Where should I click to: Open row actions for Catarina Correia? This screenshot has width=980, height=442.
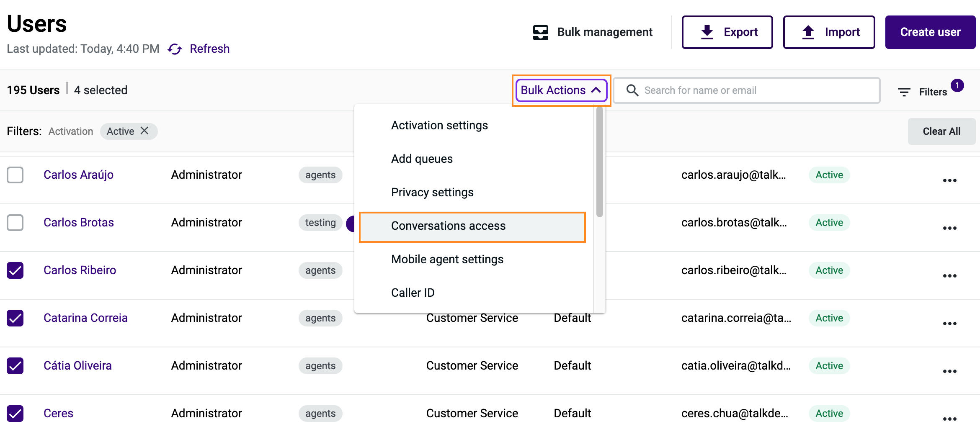pos(949,323)
